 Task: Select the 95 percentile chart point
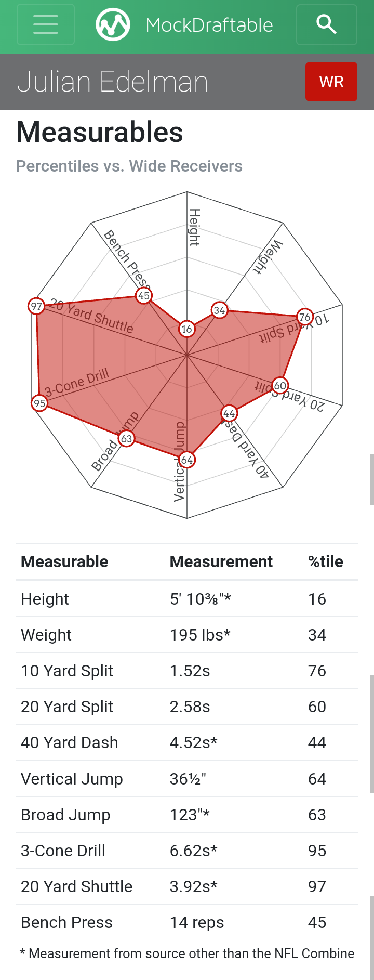(x=39, y=403)
